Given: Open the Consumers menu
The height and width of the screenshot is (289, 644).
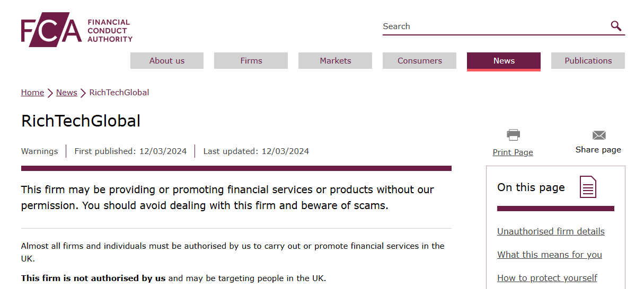Looking at the screenshot, I should coord(420,60).
